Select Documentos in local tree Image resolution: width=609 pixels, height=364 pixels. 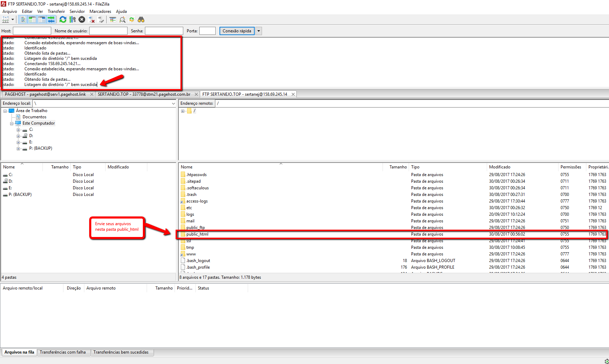pos(34,117)
